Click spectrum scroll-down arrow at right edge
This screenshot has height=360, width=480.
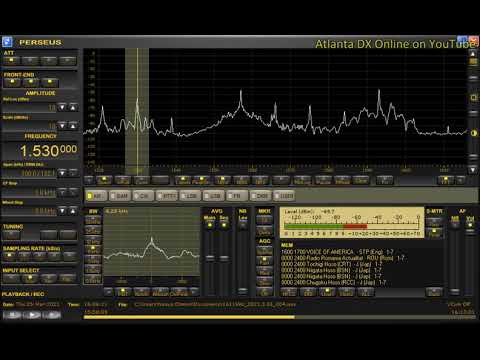tap(473, 170)
